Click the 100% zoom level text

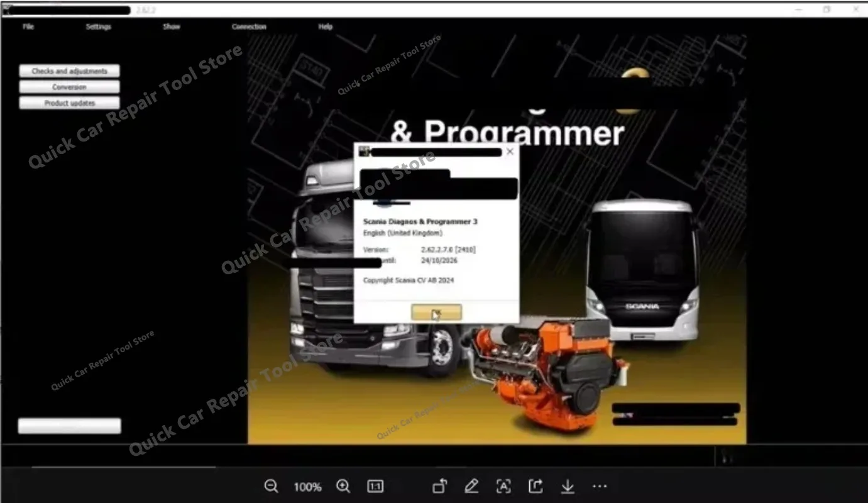307,487
